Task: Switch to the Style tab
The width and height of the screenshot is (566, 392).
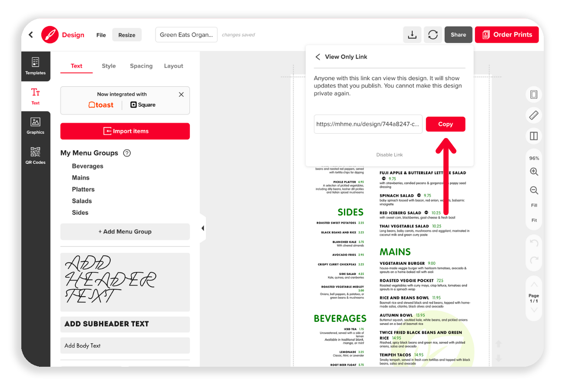Action: 109,66
